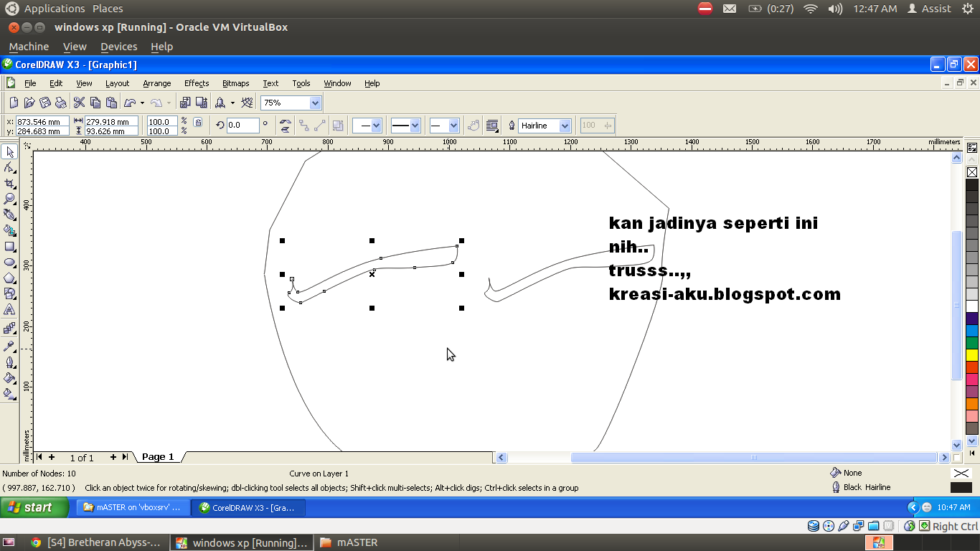Viewport: 980px width, 551px height.
Task: Select the Fill bucket tool
Action: tap(9, 378)
